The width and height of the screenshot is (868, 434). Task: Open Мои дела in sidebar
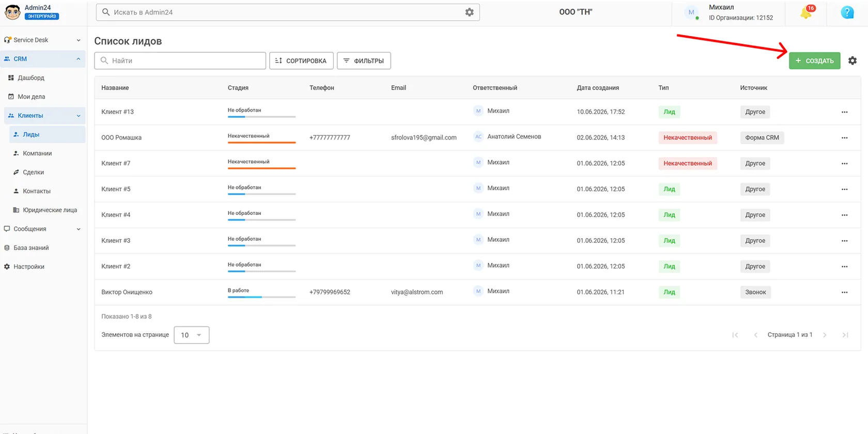click(x=31, y=97)
